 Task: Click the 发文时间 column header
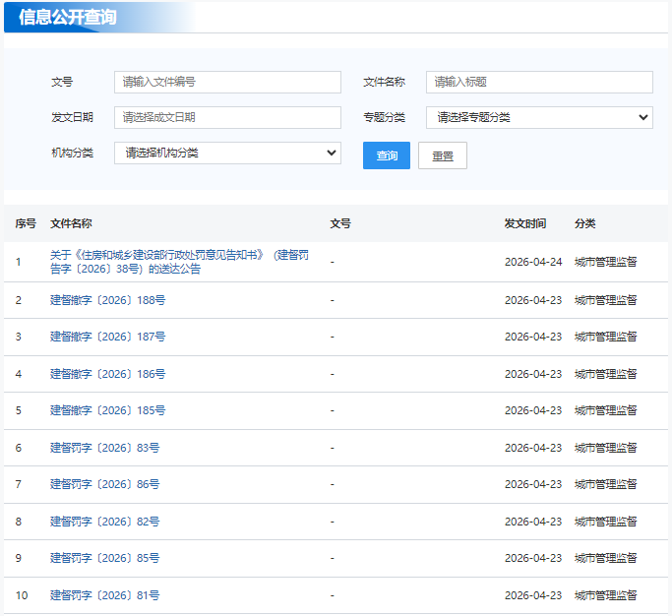tap(525, 223)
